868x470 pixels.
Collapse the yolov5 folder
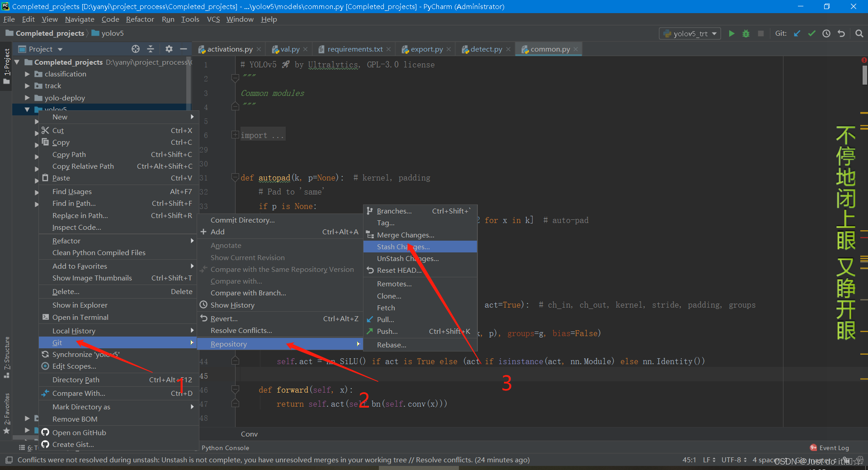27,109
